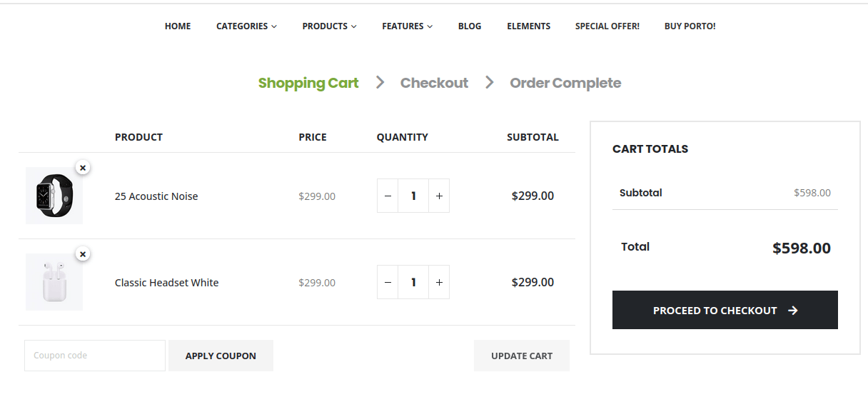
Task: Open the smartwatch product thumbnail
Action: (54, 196)
